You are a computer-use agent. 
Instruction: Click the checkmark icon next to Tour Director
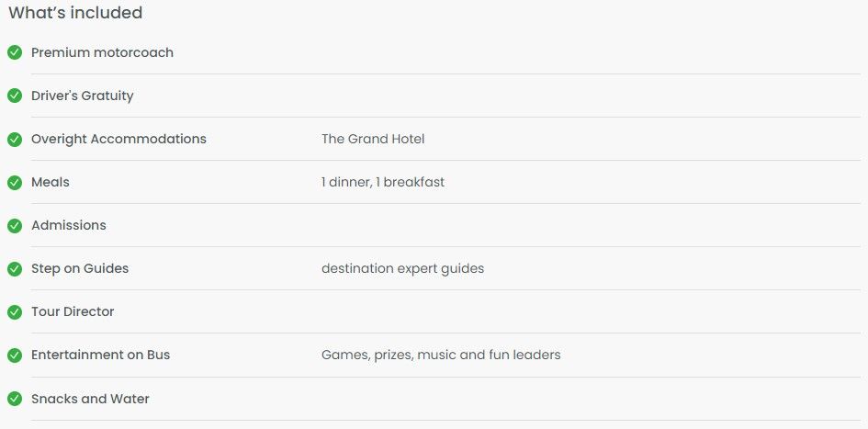(x=15, y=312)
